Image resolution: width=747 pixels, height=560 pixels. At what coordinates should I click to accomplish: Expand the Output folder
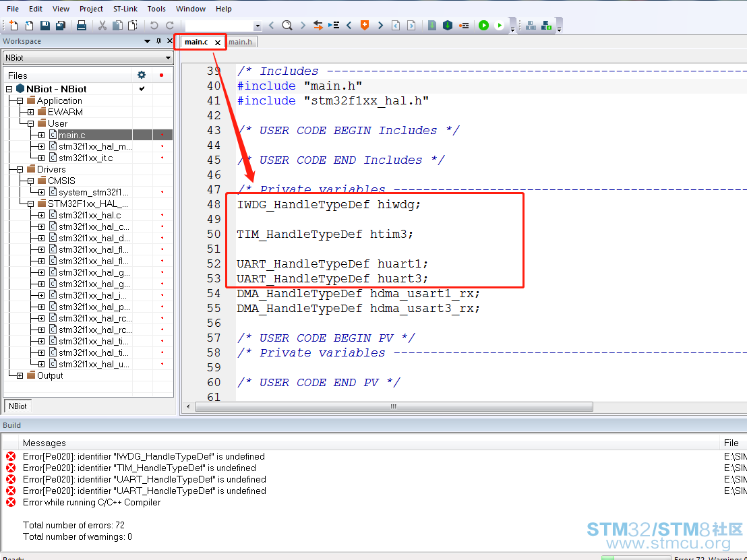click(x=20, y=376)
